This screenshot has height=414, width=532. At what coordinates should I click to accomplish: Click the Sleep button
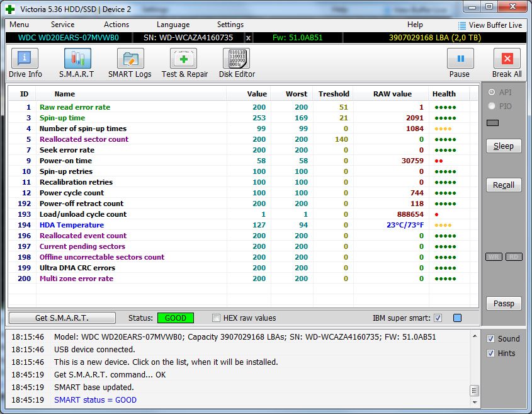click(504, 146)
